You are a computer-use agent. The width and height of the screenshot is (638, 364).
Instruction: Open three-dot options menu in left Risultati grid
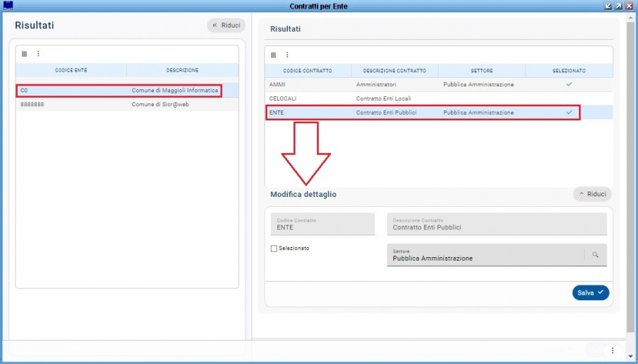[x=38, y=54]
